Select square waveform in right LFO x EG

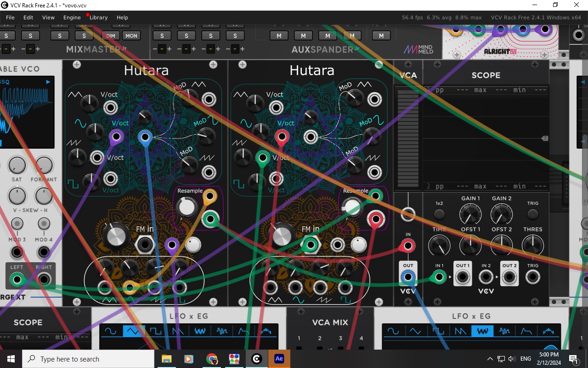tap(438, 331)
